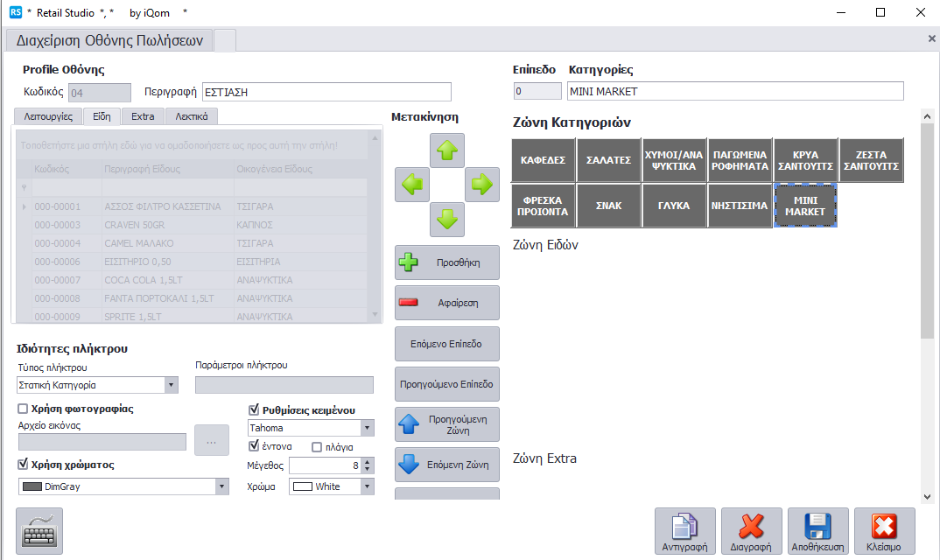The width and height of the screenshot is (940, 560).
Task: Switch to the Extra tab
Action: pos(143,115)
